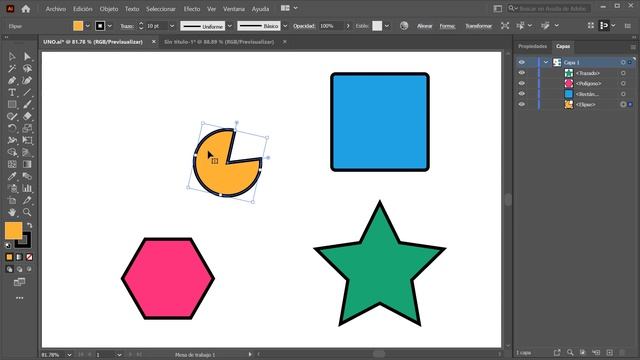Hide the Trazado star layer
Image resolution: width=640 pixels, height=360 pixels.
(522, 73)
